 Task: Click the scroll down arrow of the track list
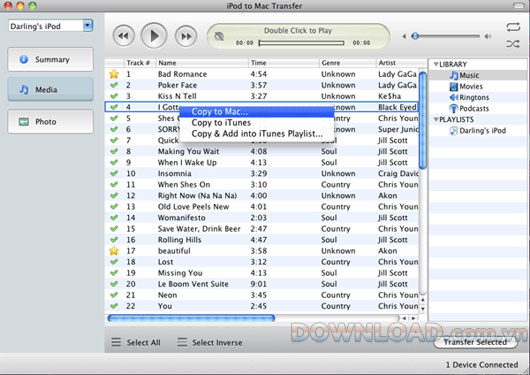pos(423,308)
